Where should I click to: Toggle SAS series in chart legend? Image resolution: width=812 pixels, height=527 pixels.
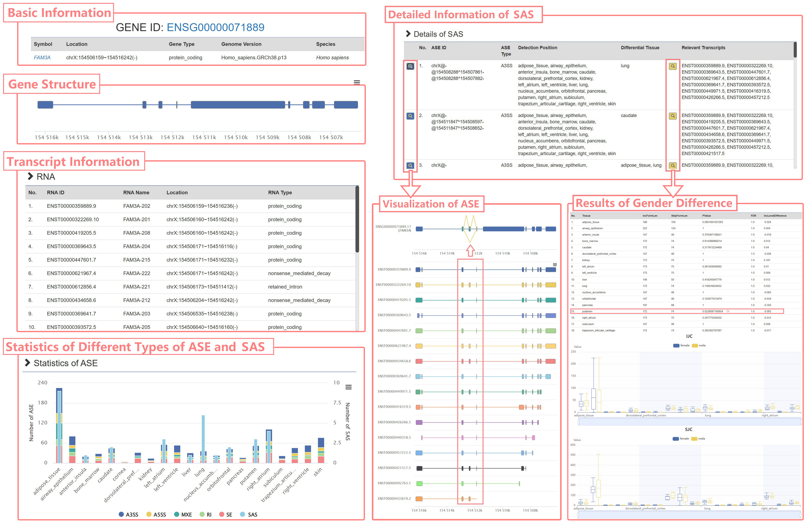249,514
